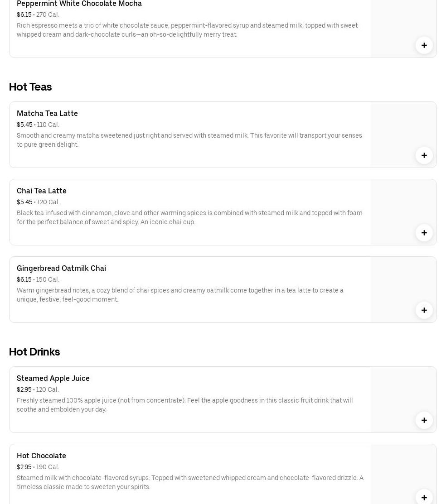
Task: Open Matcha Tea Latte item title
Action: pyautogui.click(x=47, y=113)
